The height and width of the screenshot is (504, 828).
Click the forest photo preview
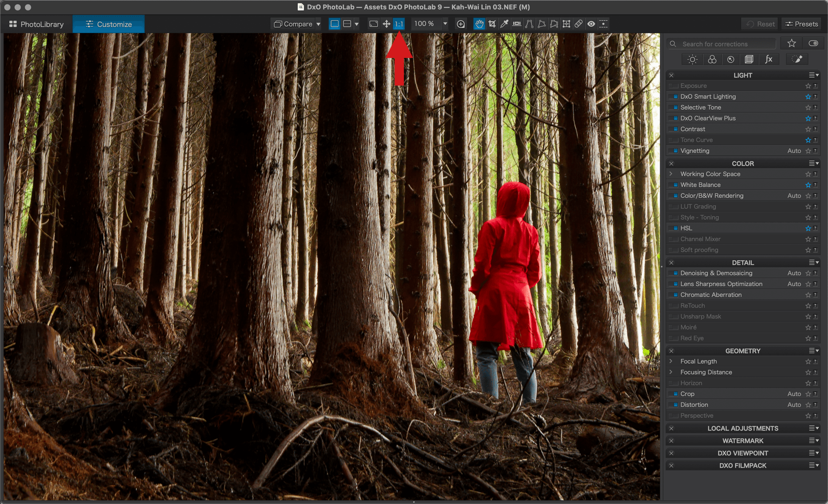[332, 267]
